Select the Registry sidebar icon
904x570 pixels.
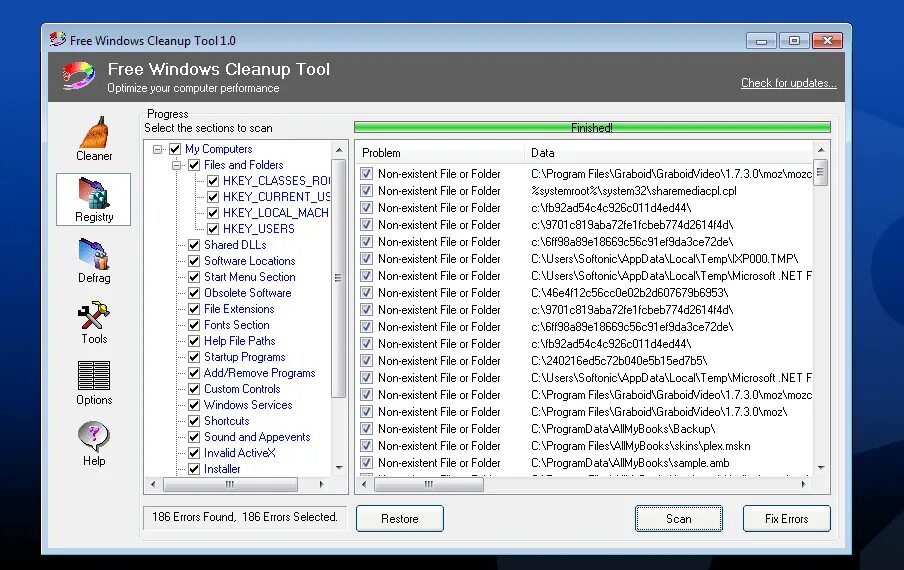coord(93,199)
